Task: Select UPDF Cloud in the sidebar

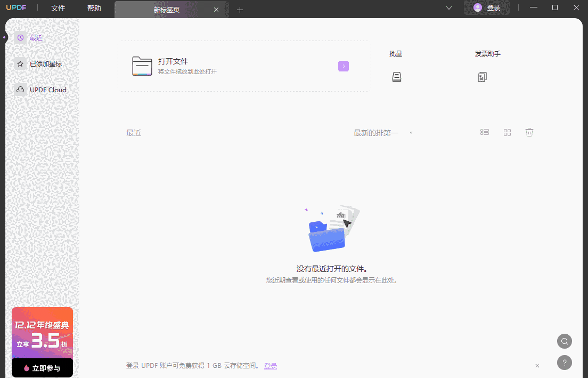Action: pos(47,90)
